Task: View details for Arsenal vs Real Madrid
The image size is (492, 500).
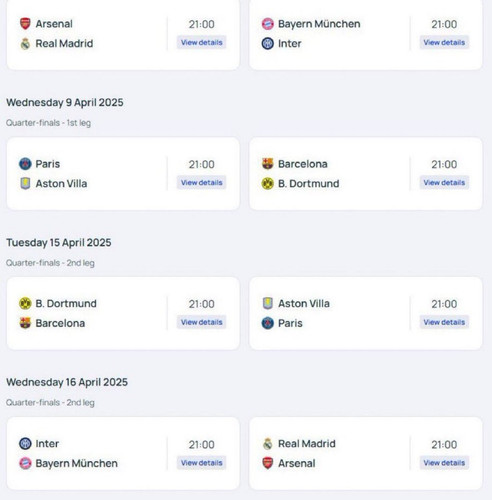Action: tap(201, 42)
